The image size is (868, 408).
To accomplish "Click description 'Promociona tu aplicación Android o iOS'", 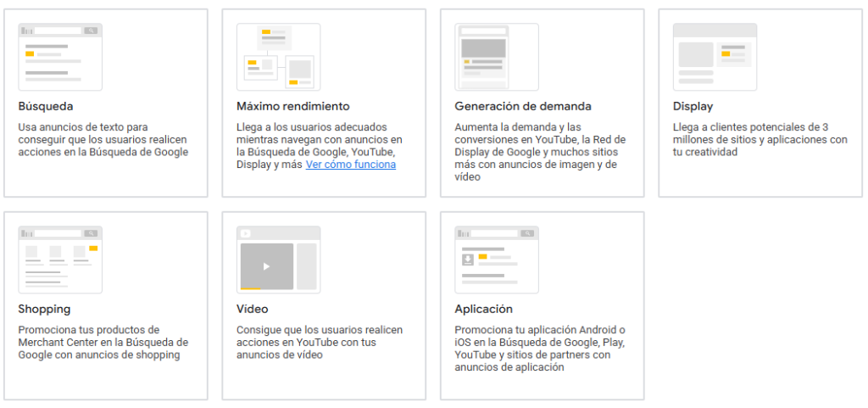I will click(x=540, y=349).
